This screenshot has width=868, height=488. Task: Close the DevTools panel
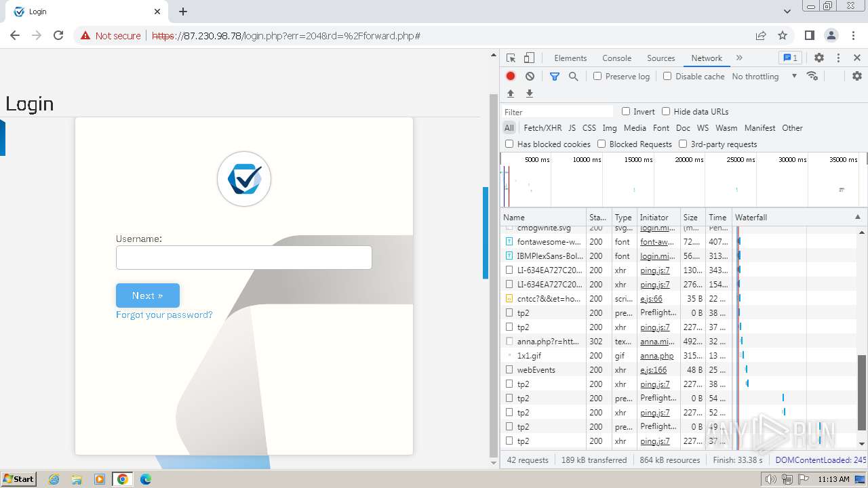click(x=857, y=58)
